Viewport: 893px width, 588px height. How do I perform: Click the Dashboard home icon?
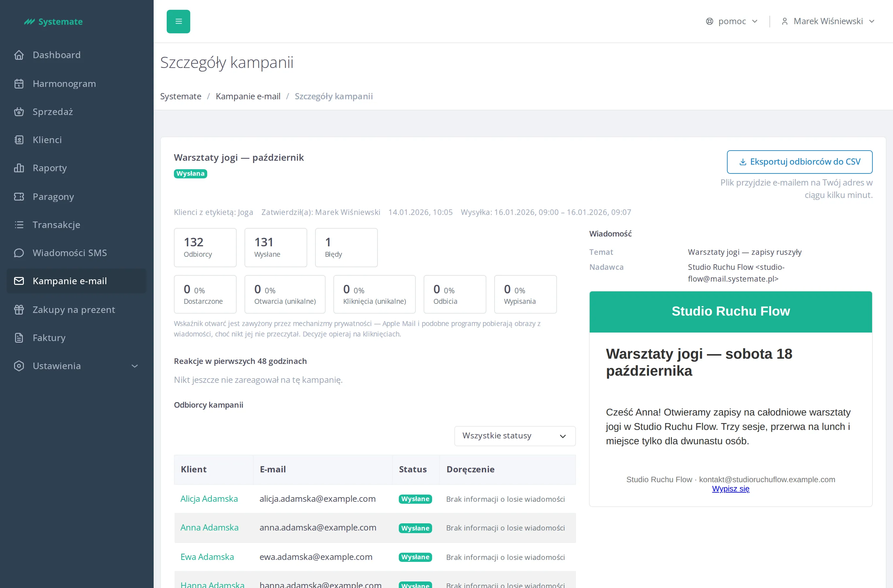pyautogui.click(x=19, y=55)
